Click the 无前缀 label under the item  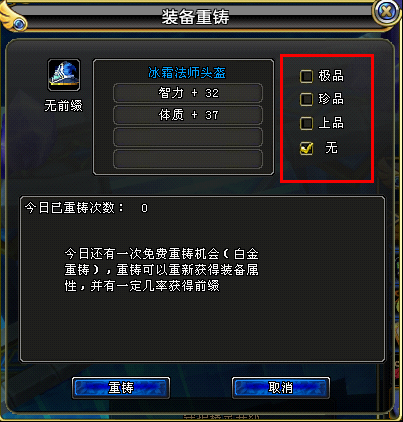click(63, 106)
